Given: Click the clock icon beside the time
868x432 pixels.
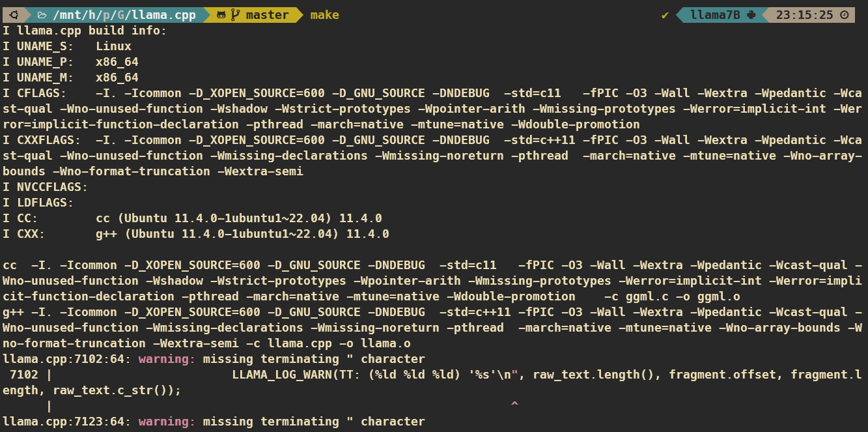Looking at the screenshot, I should tap(845, 15).
